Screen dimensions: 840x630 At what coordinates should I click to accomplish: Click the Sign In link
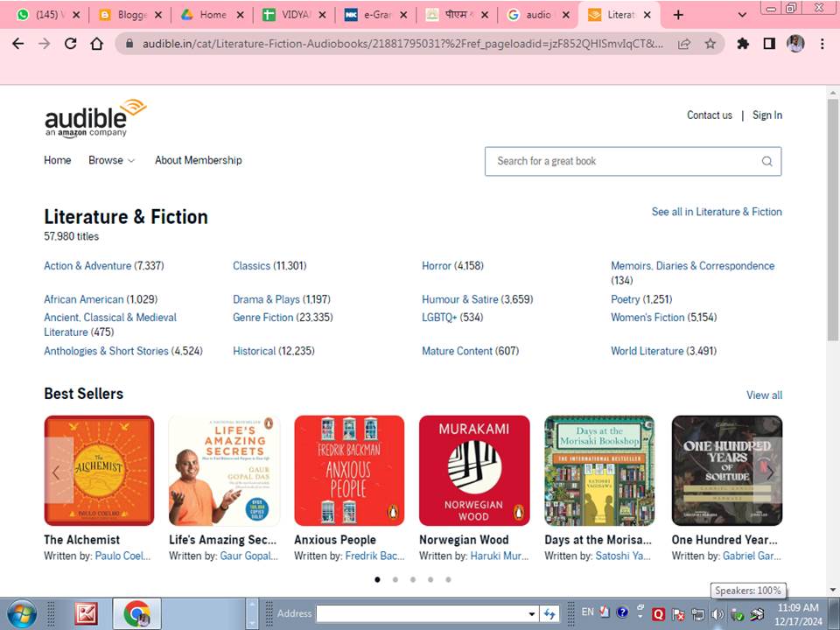pyautogui.click(x=767, y=115)
